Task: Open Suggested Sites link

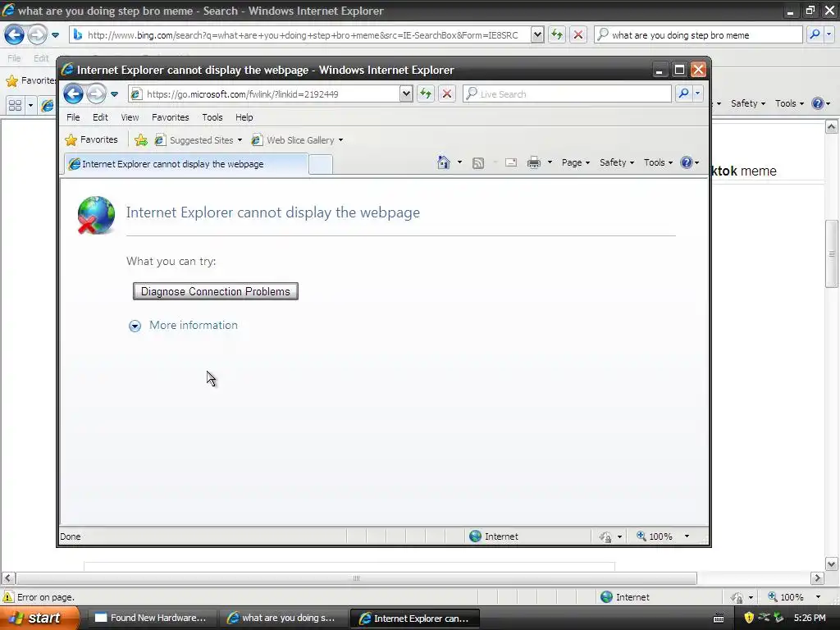Action: (199, 140)
